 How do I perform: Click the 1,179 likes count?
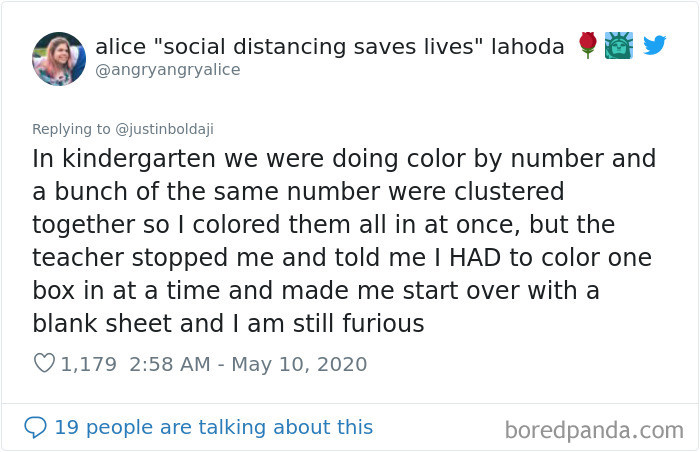point(89,364)
